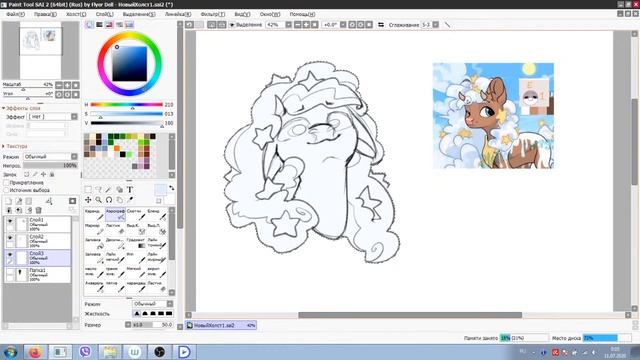Create a new normal layer
This screenshot has height=360, width=640.
click(9, 201)
